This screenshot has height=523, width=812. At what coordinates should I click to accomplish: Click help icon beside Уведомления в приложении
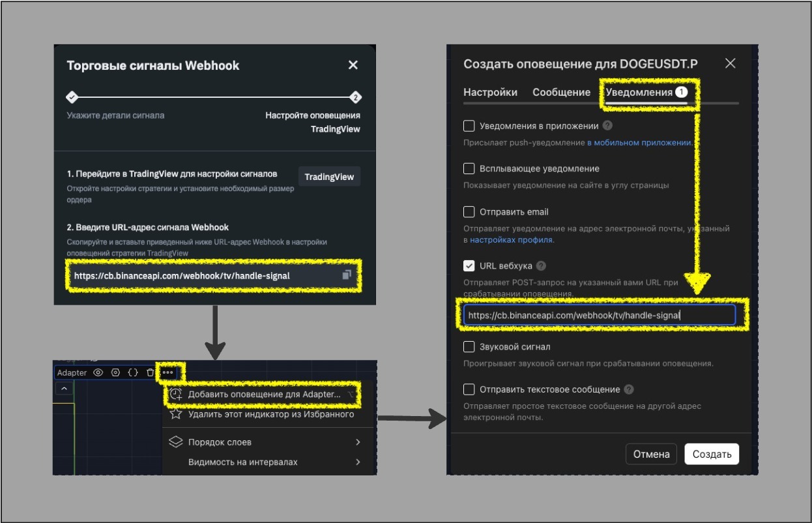coord(607,126)
